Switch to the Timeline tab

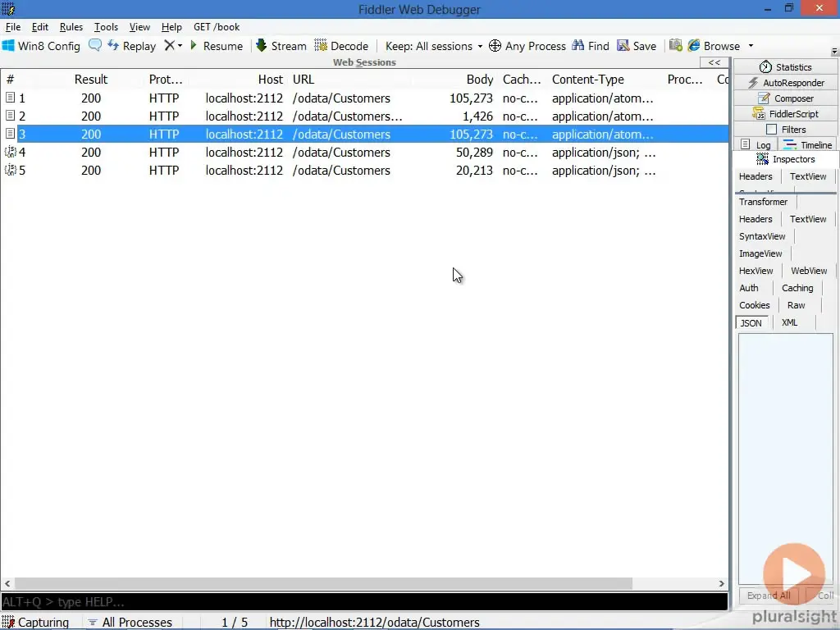coord(808,144)
